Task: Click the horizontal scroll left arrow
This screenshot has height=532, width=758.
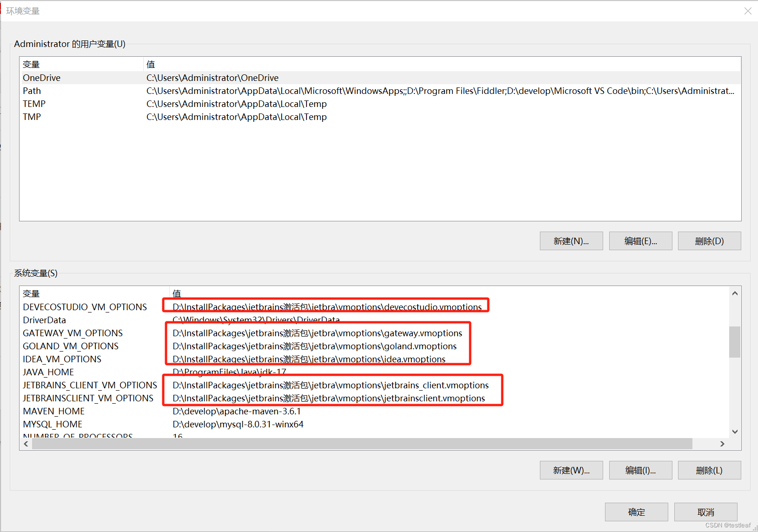Action: click(26, 444)
